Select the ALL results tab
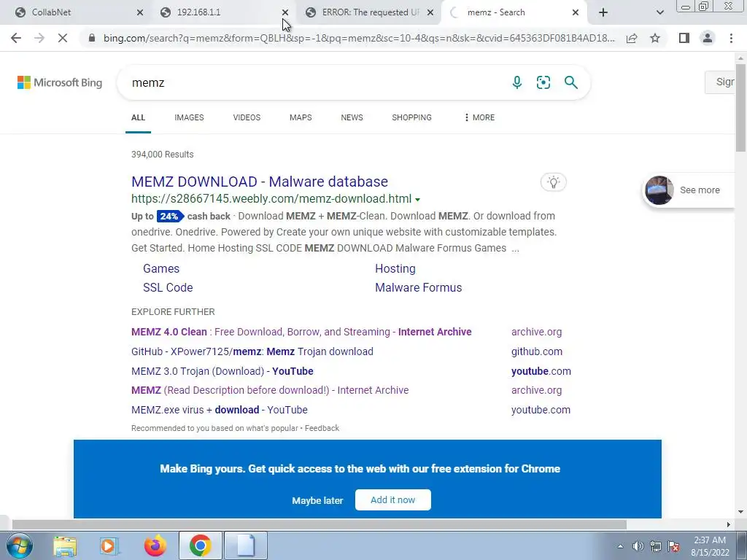This screenshot has width=747, height=560. (x=138, y=117)
